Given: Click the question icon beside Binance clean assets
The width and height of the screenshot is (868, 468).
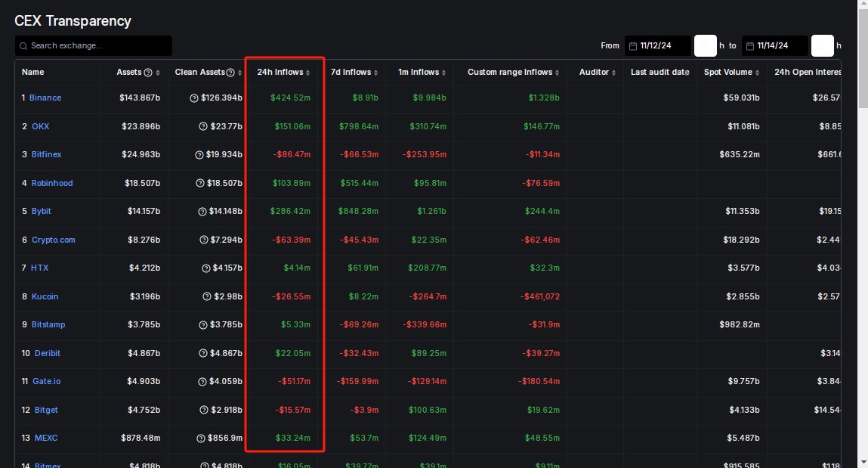Looking at the screenshot, I should click(193, 98).
